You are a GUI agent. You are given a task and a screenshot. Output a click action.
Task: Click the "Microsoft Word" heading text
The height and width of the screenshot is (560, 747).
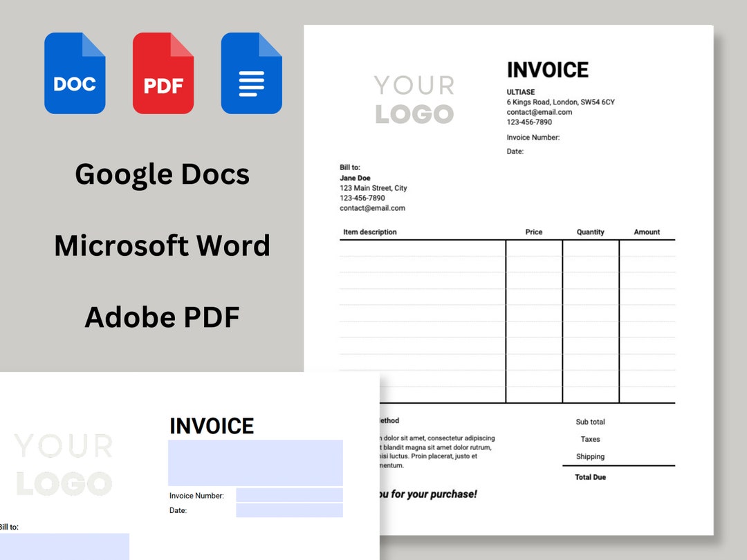click(162, 245)
